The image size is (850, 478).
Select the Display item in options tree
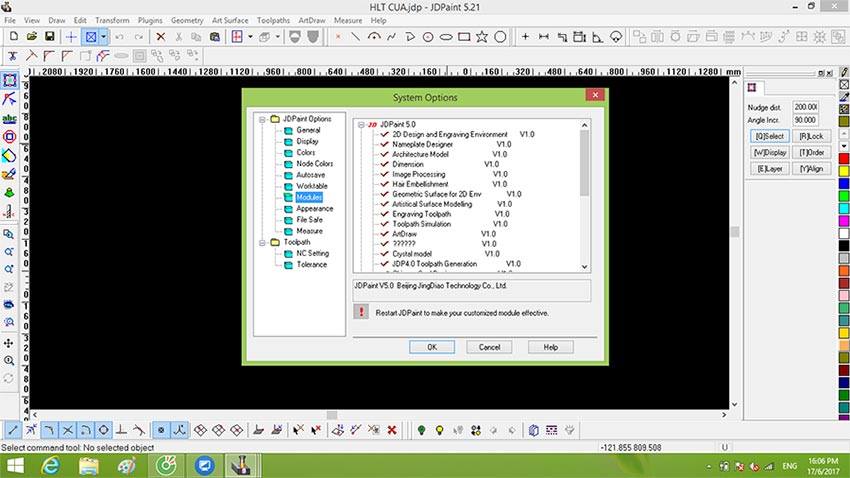(307, 141)
